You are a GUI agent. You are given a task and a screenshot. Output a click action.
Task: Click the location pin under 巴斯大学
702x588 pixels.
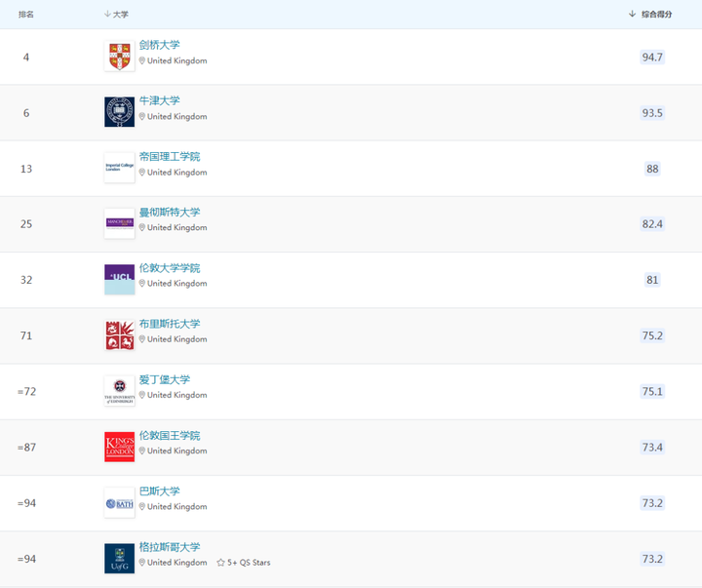(x=142, y=506)
